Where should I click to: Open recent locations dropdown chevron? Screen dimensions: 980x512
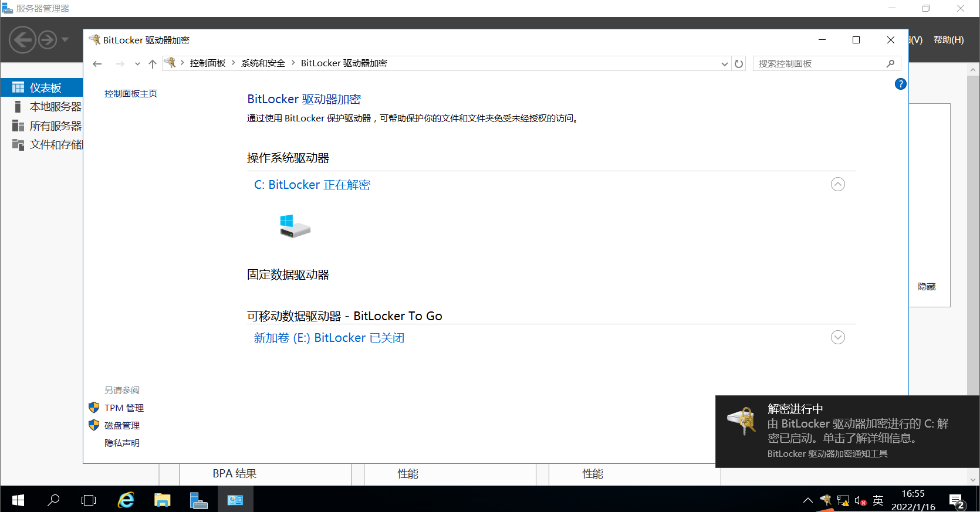[137, 64]
